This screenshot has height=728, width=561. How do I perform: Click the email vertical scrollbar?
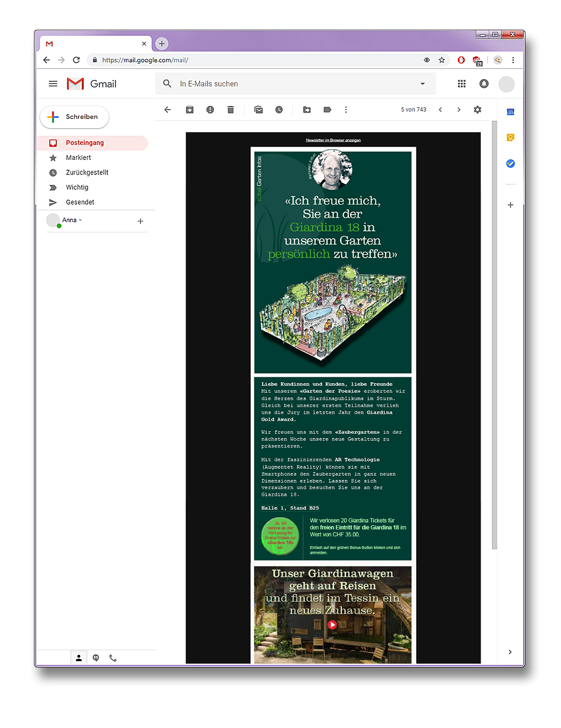point(495,335)
